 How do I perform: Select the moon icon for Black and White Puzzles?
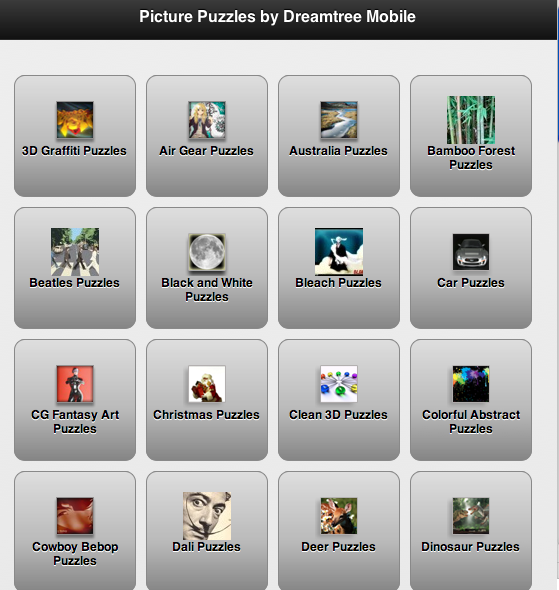(x=207, y=252)
